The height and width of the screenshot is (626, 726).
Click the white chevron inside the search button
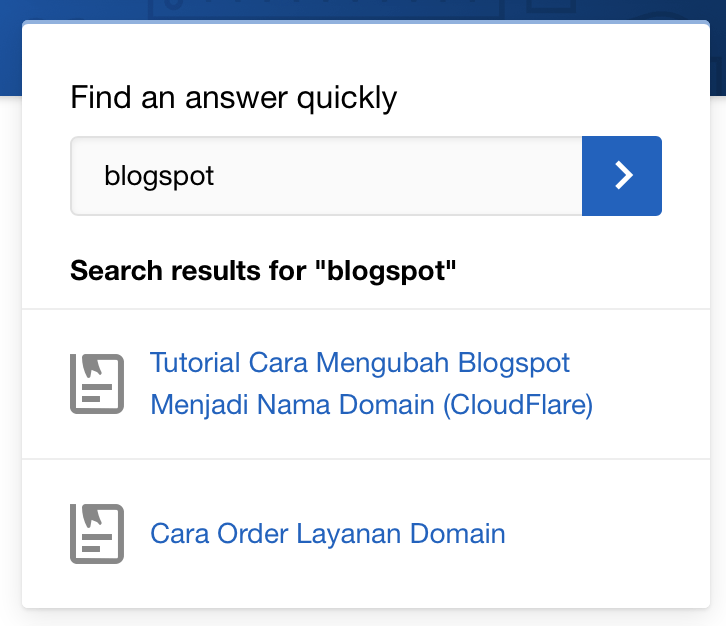(x=624, y=176)
